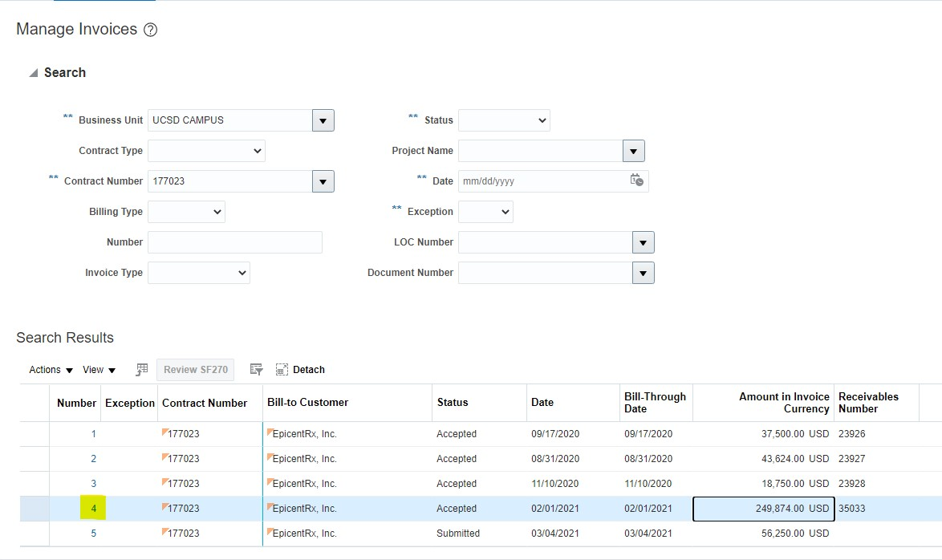Click the export to spreadsheet icon

point(142,370)
